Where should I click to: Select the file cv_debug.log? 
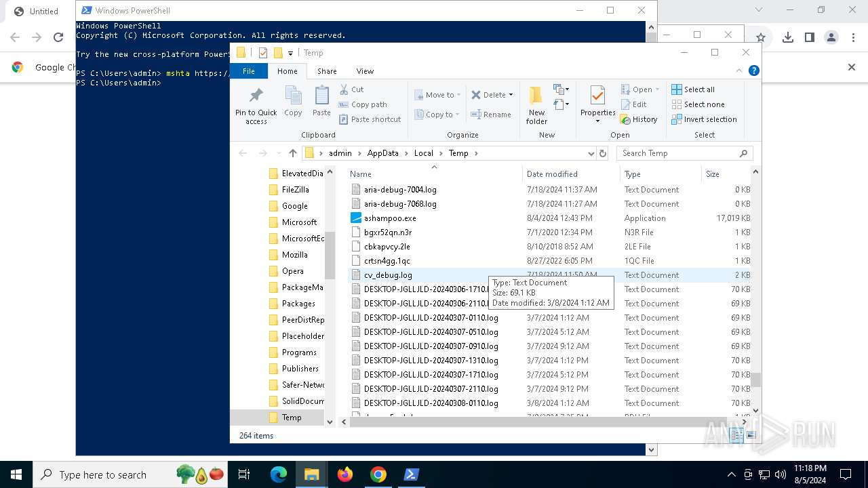pos(388,275)
